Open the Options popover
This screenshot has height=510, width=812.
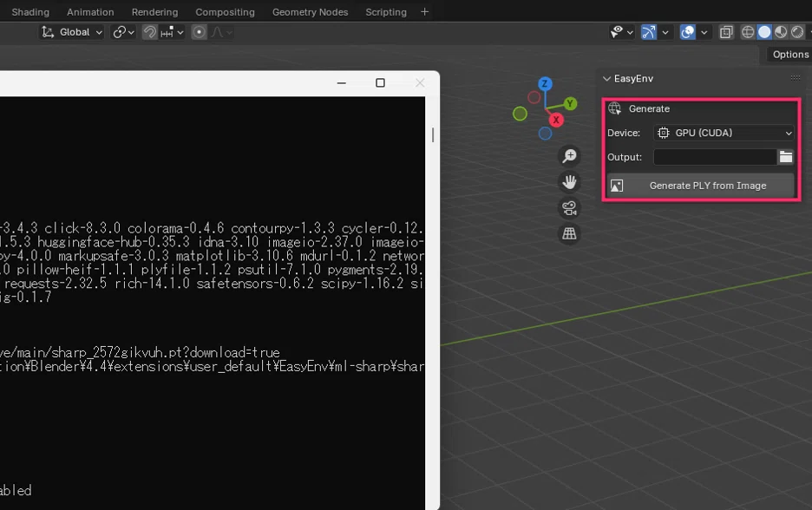[x=790, y=55]
